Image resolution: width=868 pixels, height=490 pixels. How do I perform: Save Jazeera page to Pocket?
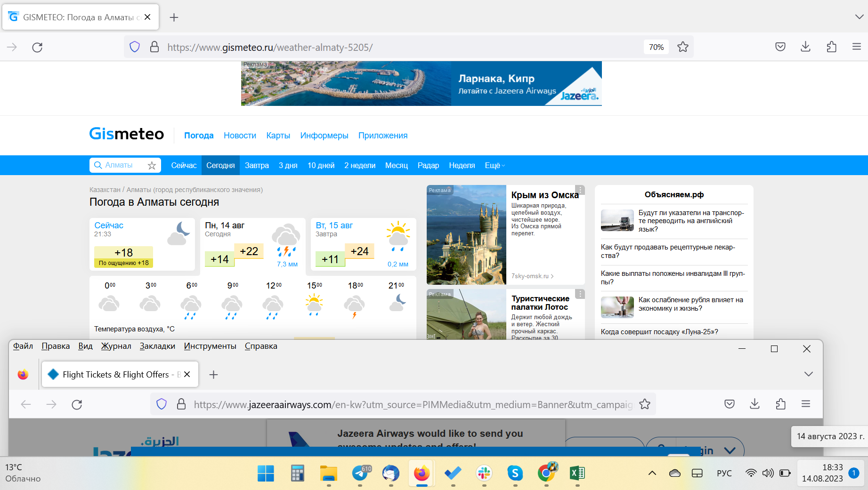(x=729, y=404)
